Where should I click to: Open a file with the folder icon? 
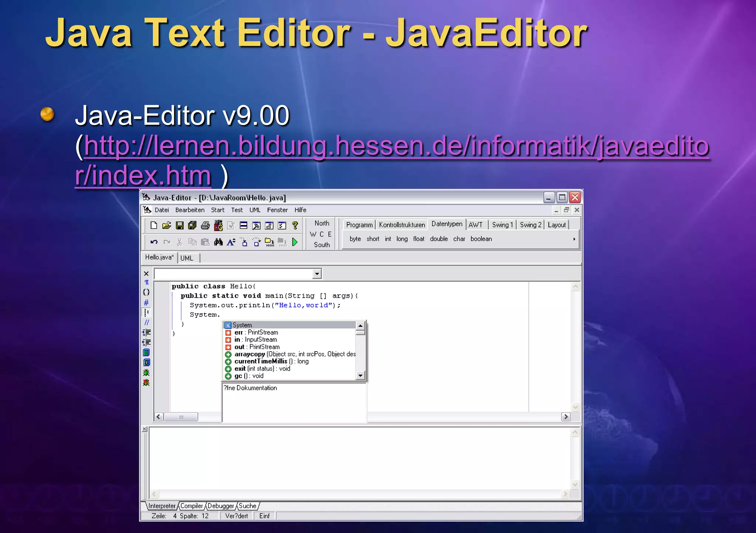point(166,225)
